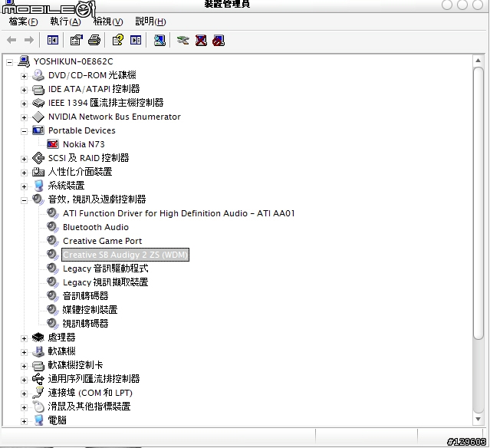Select Bluetooth Audio device

click(96, 227)
